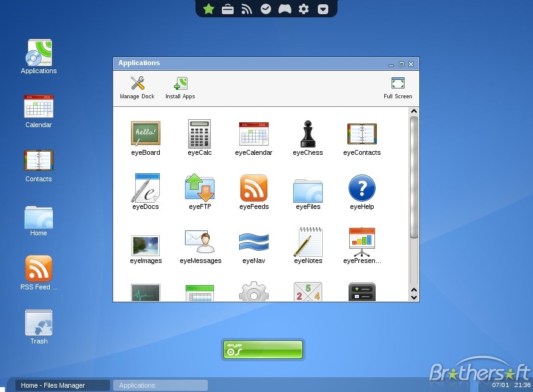
Task: Open Trash desktop icon
Action: click(x=39, y=327)
